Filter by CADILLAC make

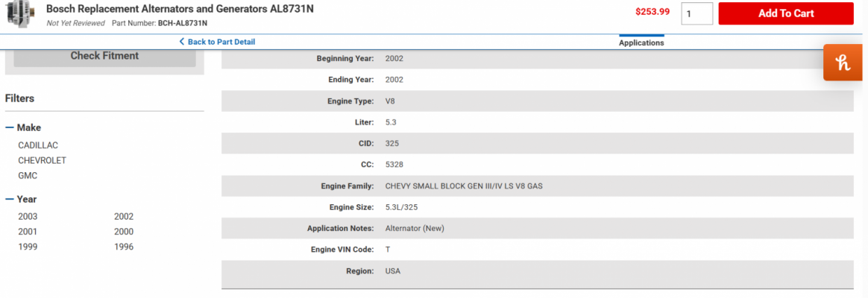pos(38,145)
